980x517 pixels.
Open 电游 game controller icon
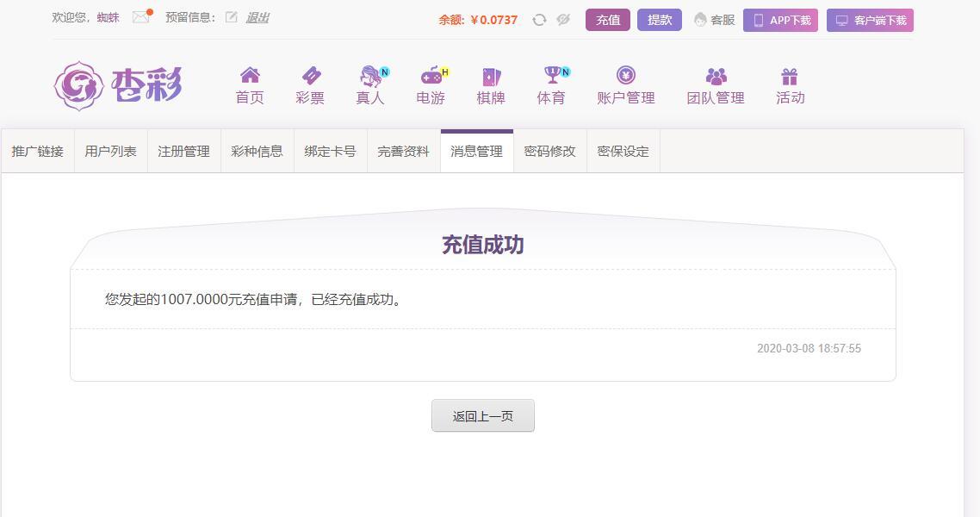pyautogui.click(x=431, y=76)
